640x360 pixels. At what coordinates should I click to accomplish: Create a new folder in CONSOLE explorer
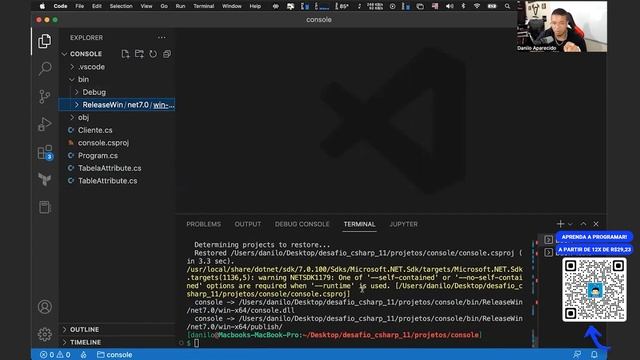[139, 54]
